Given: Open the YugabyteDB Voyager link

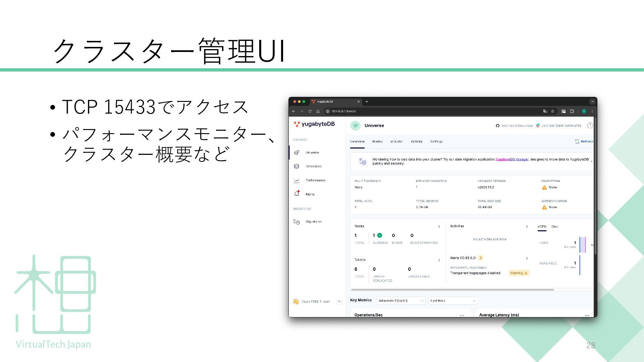Looking at the screenshot, I should coord(512,159).
